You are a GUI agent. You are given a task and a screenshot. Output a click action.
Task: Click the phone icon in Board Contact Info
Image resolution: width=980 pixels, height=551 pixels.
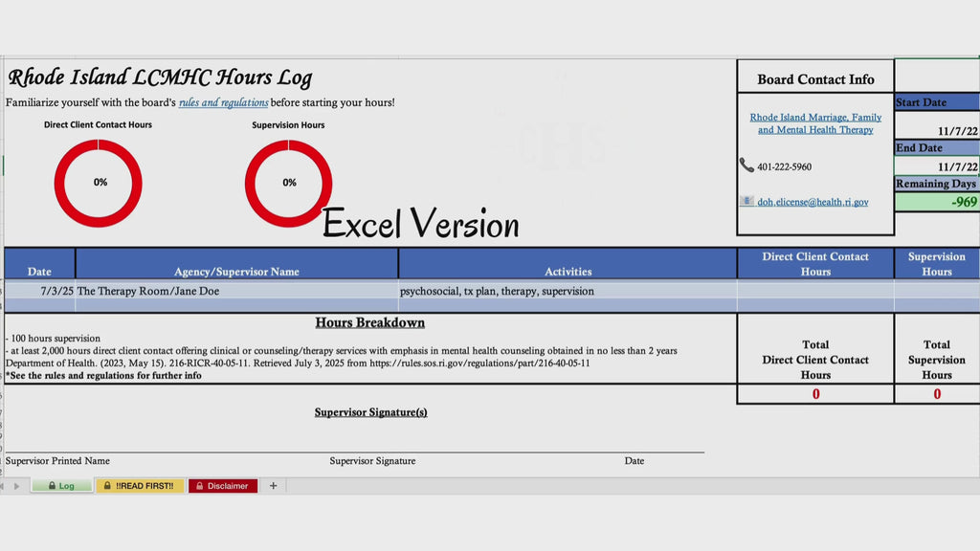[x=746, y=165]
